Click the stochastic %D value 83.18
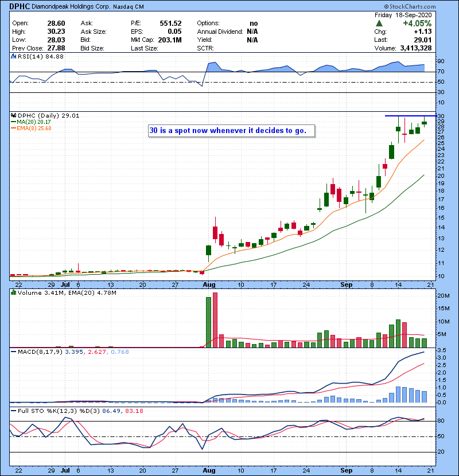459x476 pixels. 134,411
